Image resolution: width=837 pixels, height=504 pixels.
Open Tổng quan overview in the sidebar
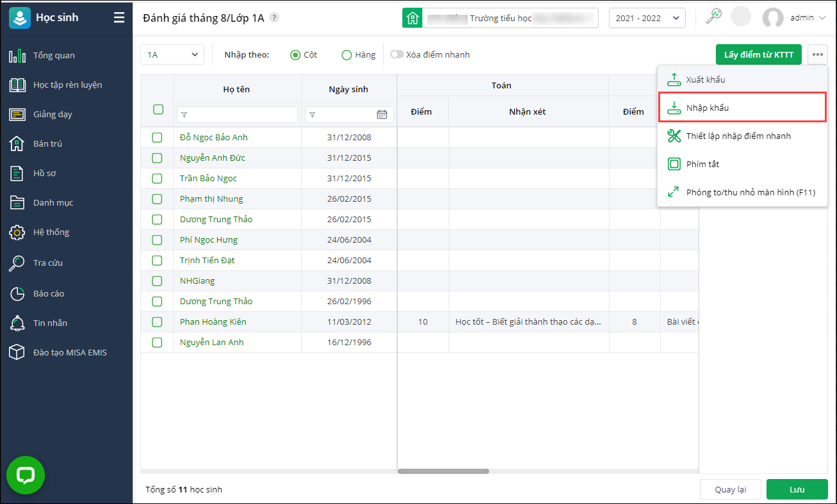pyautogui.click(x=54, y=56)
